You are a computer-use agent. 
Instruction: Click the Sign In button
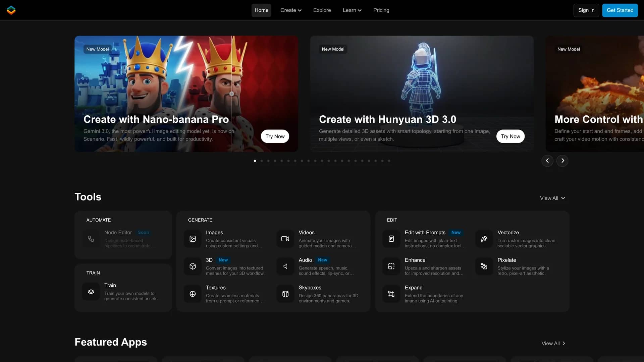point(586,10)
